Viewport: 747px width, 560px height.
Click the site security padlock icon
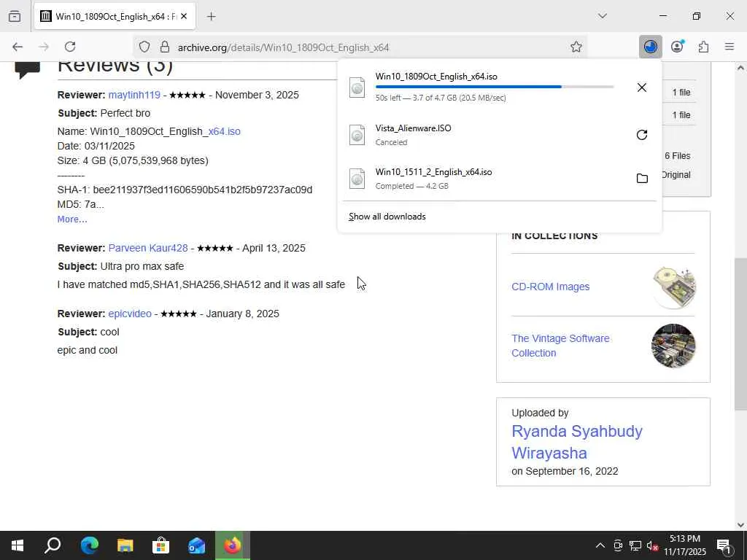(x=165, y=47)
